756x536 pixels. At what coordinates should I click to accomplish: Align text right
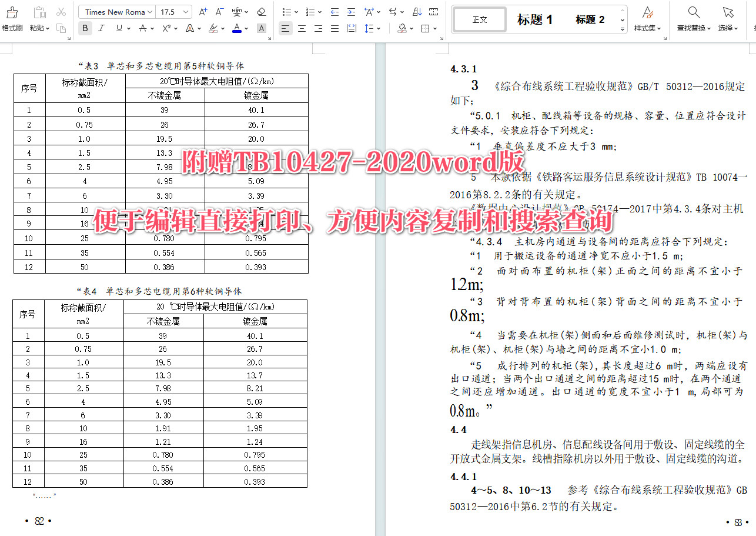[318, 28]
